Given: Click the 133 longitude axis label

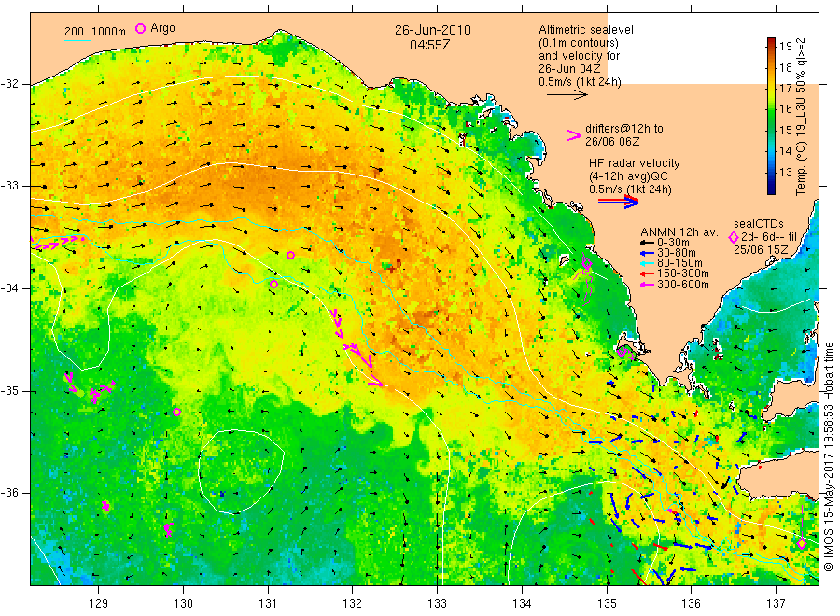Looking at the screenshot, I should pos(437,604).
